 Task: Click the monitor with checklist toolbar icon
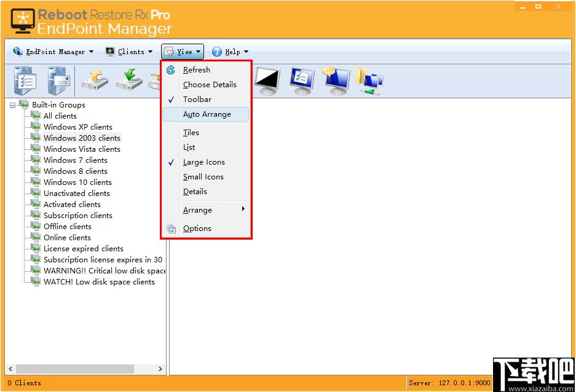302,80
